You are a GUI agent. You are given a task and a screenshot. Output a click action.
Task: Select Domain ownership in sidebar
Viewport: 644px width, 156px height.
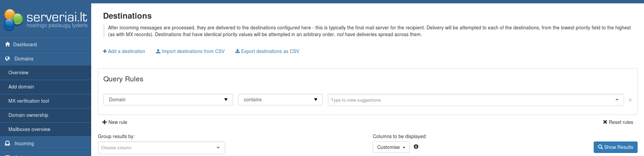[28, 115]
